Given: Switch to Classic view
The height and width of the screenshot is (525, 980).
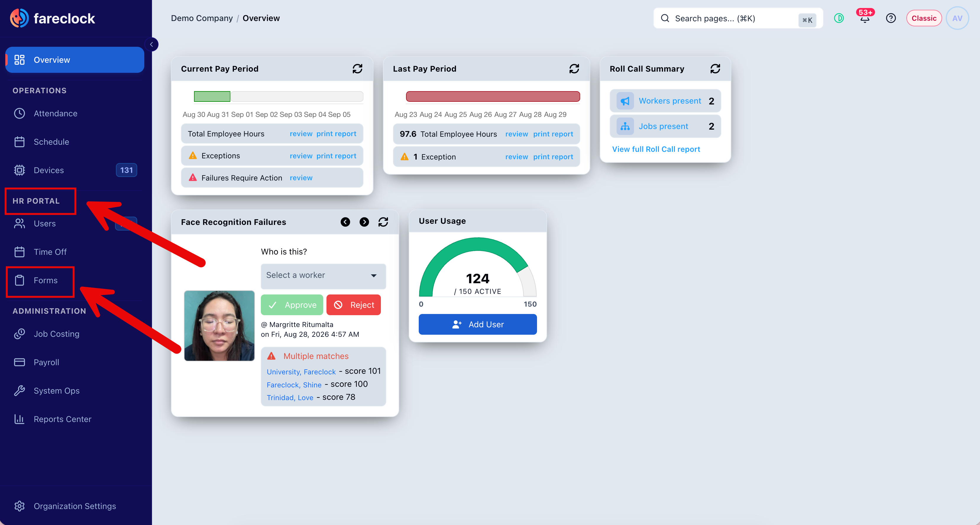Looking at the screenshot, I should [924, 18].
